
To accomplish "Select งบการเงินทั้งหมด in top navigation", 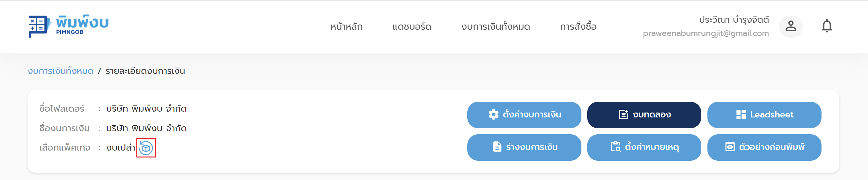I will click(495, 27).
